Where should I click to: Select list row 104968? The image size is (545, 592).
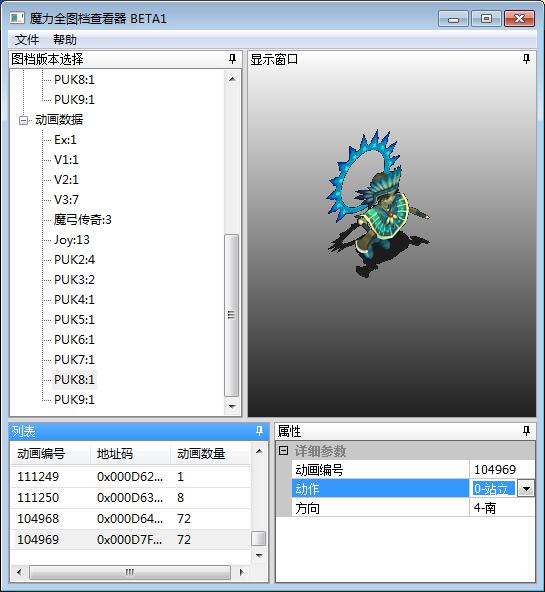(130, 519)
